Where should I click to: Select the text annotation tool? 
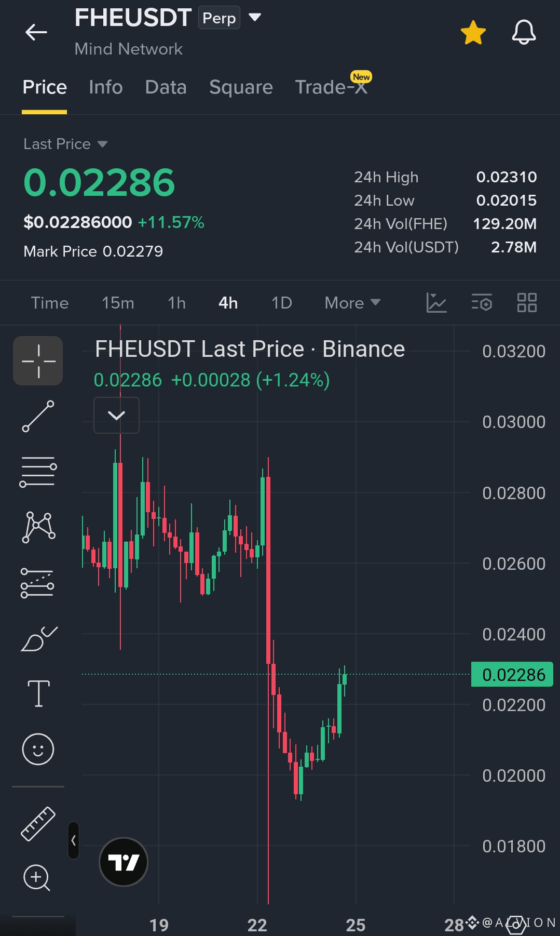[x=39, y=693]
